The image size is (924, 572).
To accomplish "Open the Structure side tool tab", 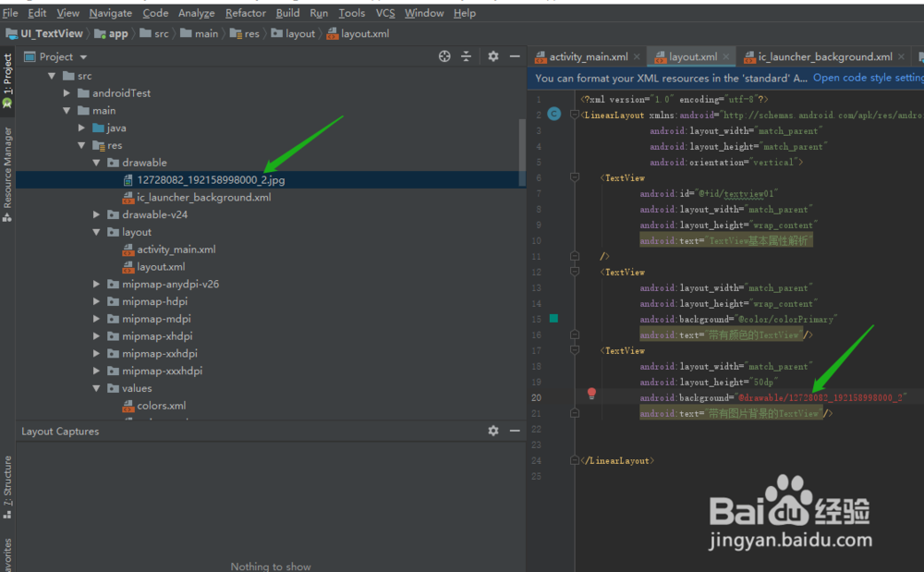I will [x=7, y=487].
